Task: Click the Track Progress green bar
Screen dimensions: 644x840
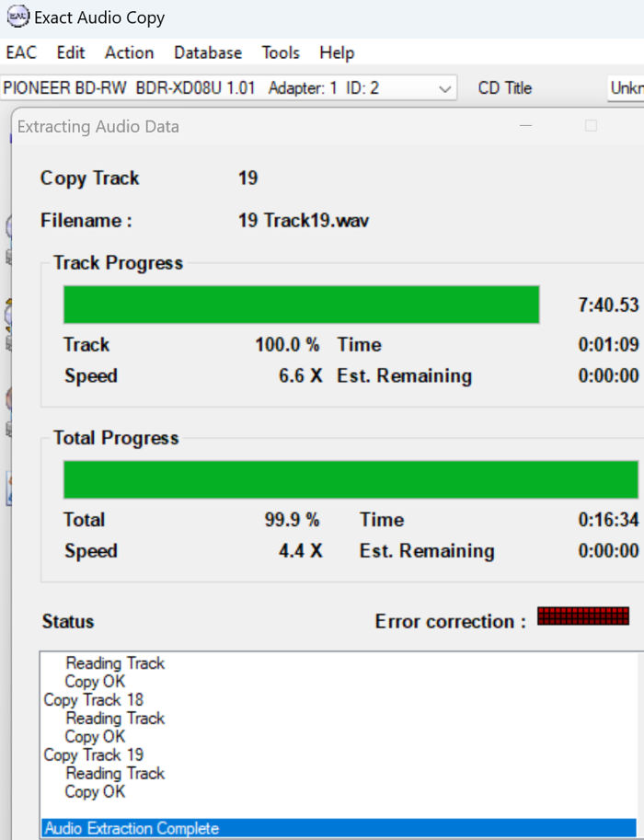Action: coord(301,305)
